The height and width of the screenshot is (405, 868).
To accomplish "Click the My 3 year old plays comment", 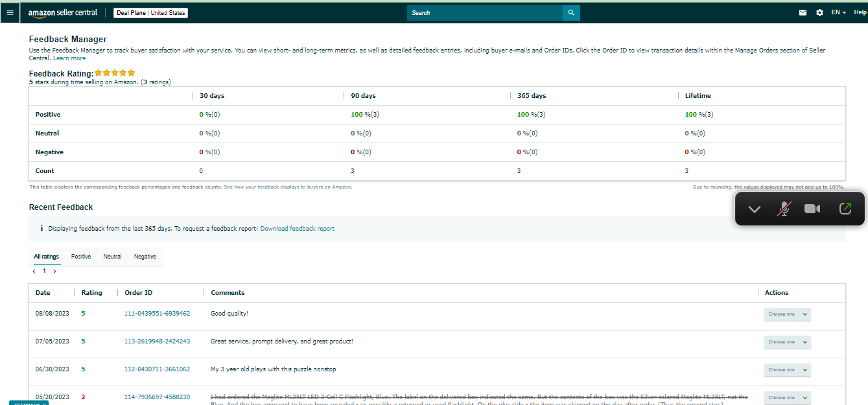I will (274, 369).
